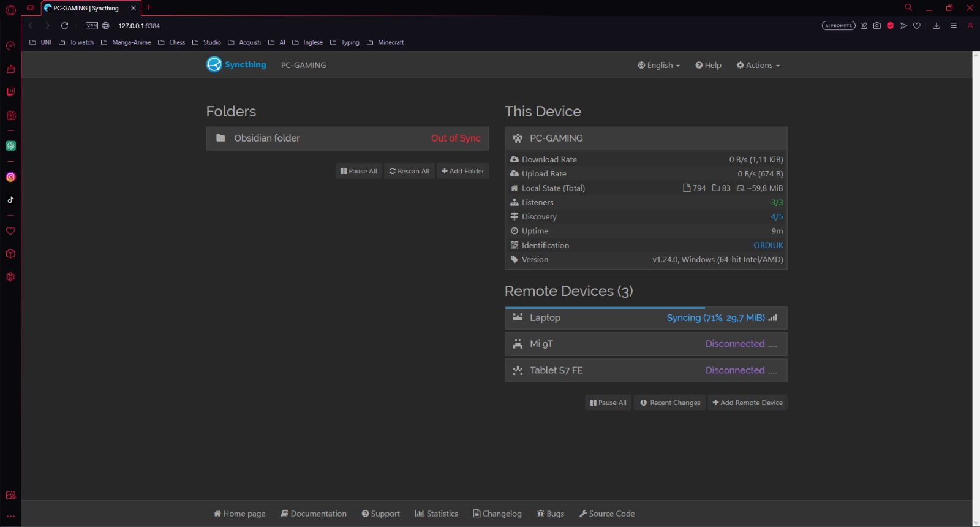Pause all remote devices

608,403
